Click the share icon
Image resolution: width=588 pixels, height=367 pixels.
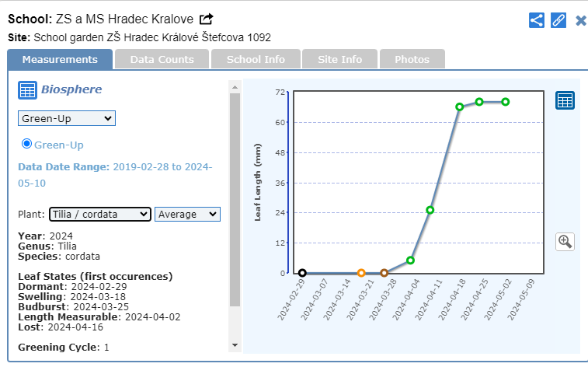(x=536, y=20)
